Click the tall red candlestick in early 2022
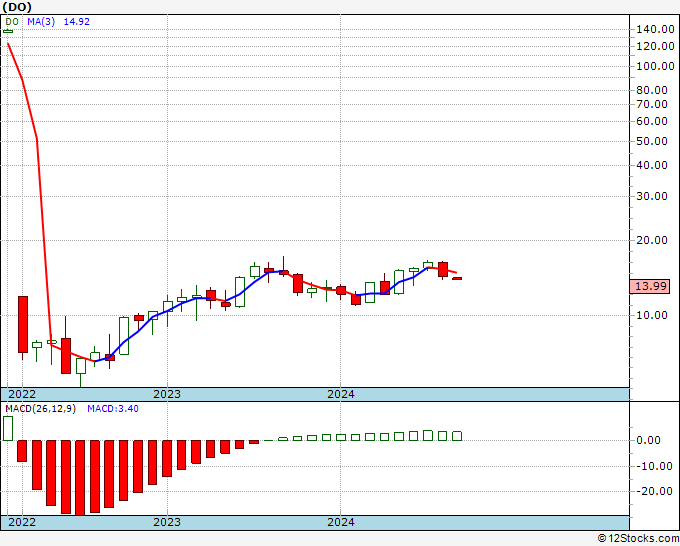 23,324
